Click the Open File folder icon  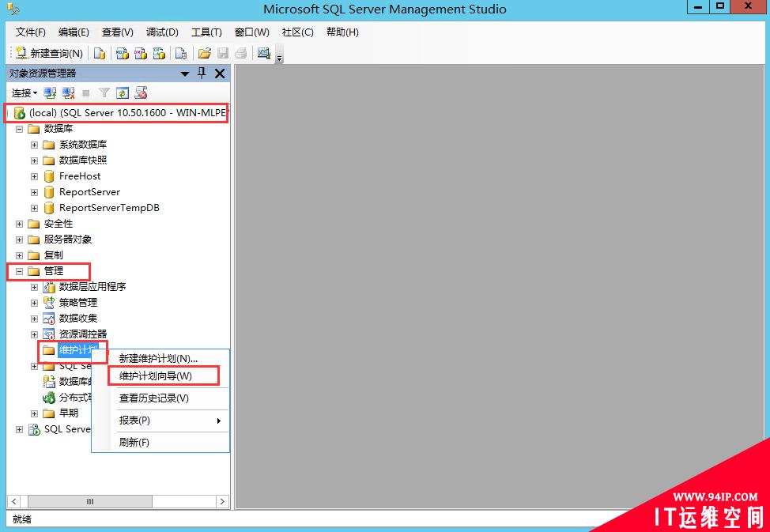204,53
